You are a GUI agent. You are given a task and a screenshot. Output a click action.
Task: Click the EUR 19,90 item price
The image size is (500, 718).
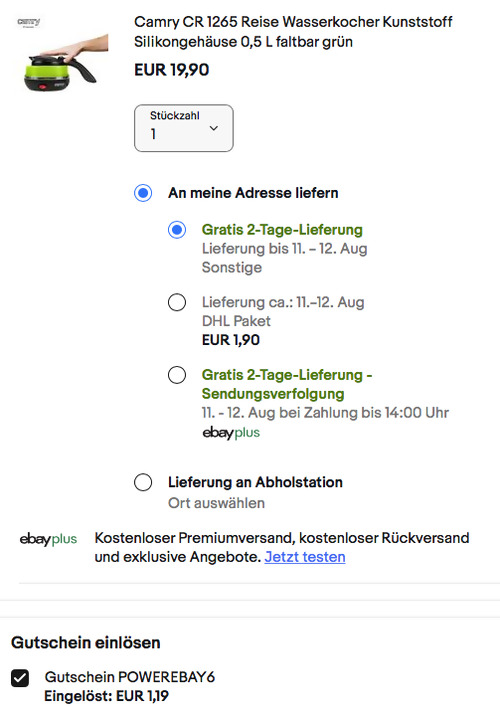click(172, 70)
